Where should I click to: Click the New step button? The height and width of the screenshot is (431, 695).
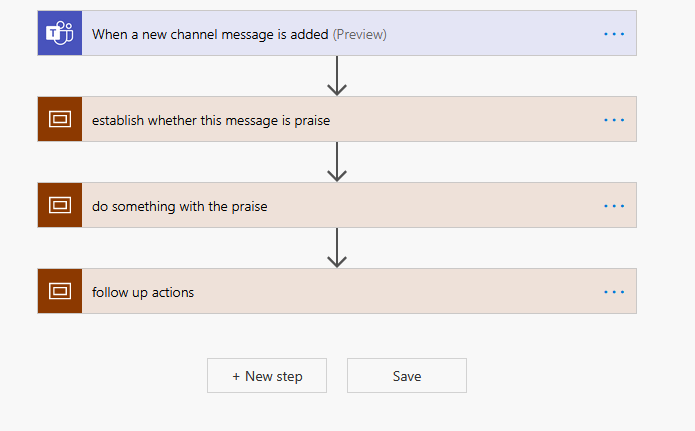point(267,376)
